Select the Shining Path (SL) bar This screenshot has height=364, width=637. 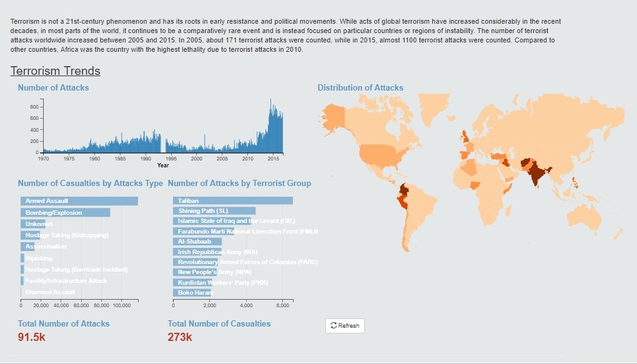coord(214,211)
